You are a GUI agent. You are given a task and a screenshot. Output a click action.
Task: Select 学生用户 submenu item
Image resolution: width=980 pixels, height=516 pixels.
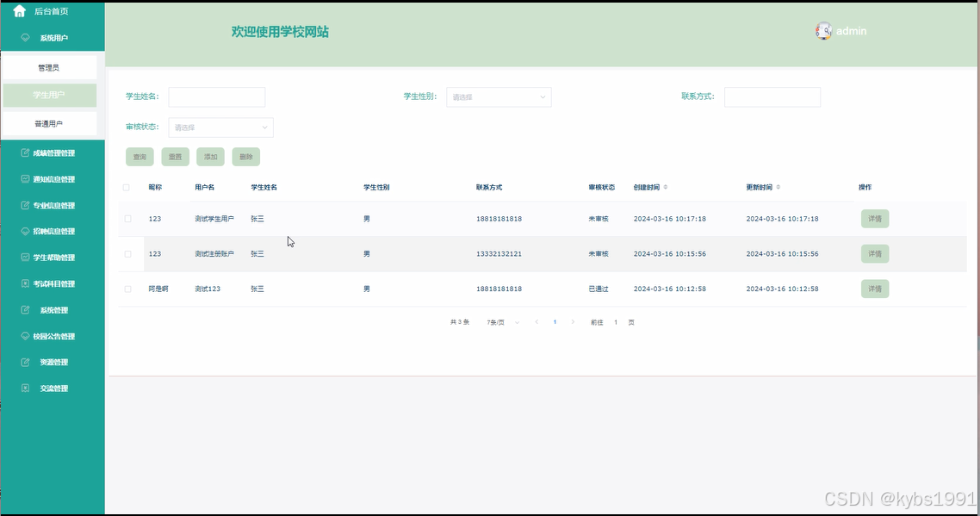click(x=49, y=95)
